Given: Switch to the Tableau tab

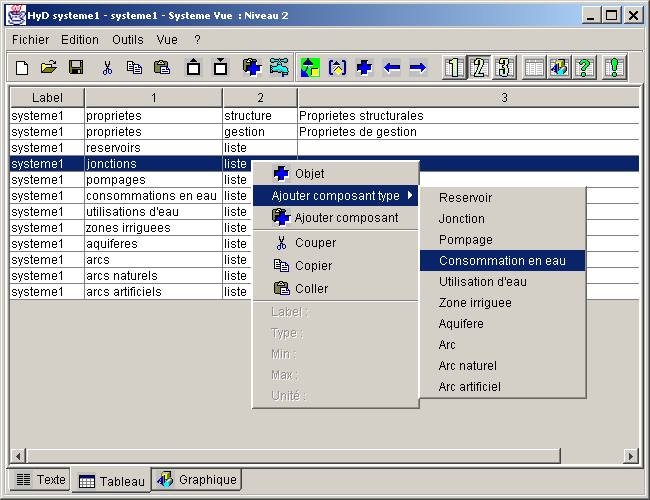Looking at the screenshot, I should click(111, 481).
